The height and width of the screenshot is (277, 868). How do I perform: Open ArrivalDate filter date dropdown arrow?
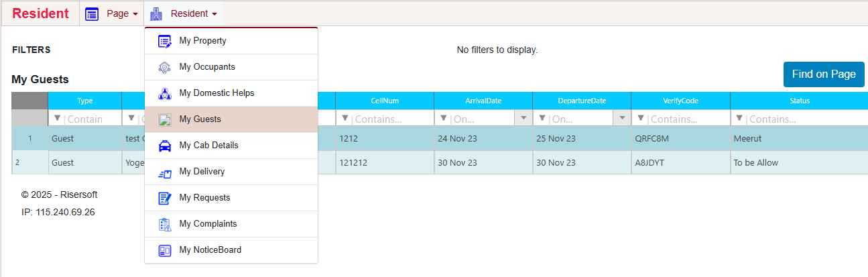[523, 119]
